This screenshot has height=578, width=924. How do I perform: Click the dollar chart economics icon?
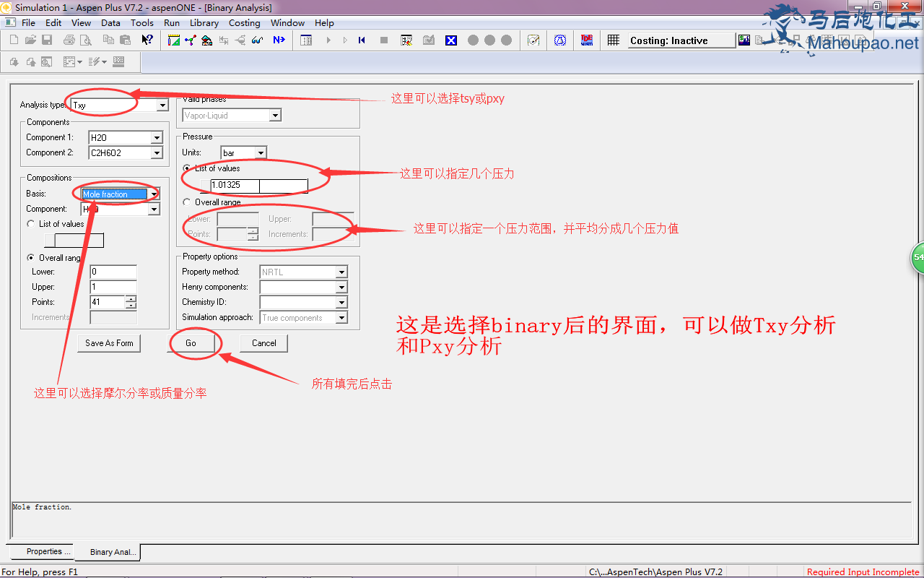(x=744, y=40)
